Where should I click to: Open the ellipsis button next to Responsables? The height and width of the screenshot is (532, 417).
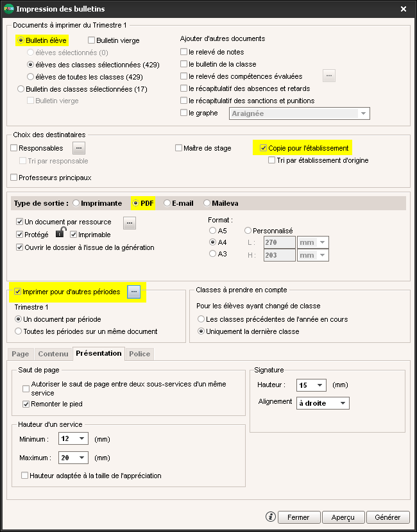point(79,148)
